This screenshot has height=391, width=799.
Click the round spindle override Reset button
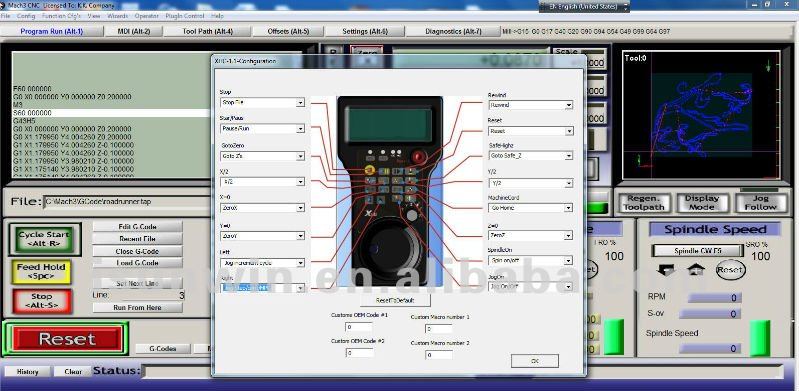click(730, 270)
